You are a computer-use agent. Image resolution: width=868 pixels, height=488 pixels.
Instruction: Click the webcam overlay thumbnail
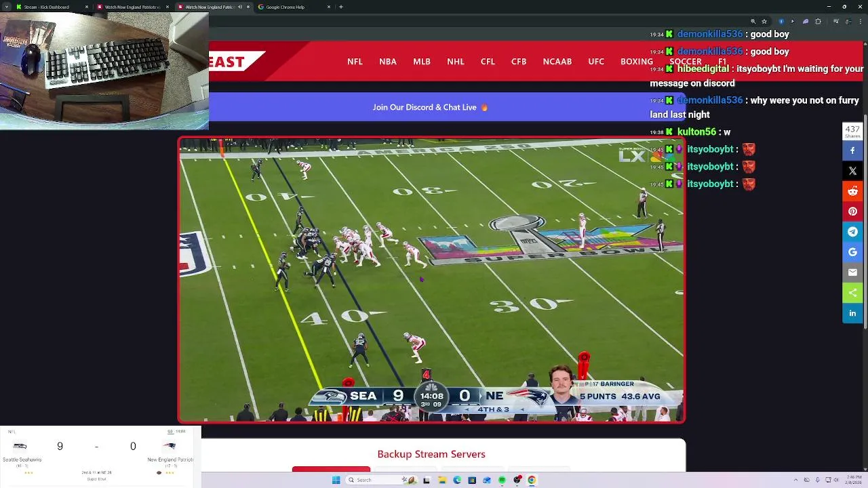point(104,71)
